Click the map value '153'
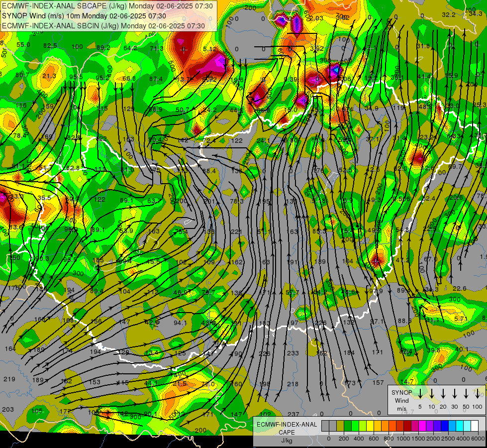 pos(95,382)
